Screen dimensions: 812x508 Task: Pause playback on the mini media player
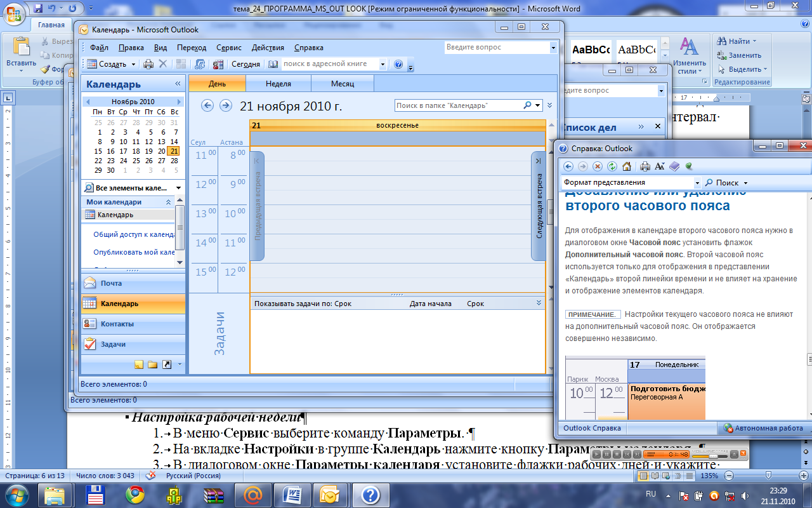606,455
